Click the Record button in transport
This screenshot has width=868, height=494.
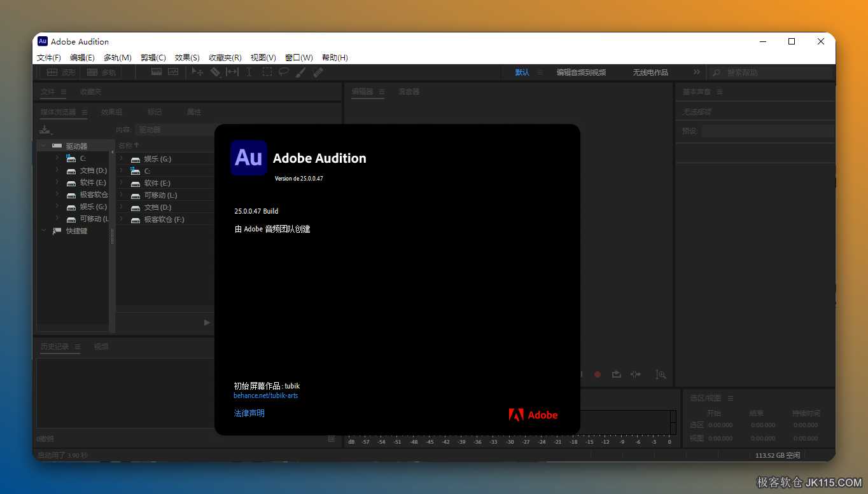tap(598, 374)
